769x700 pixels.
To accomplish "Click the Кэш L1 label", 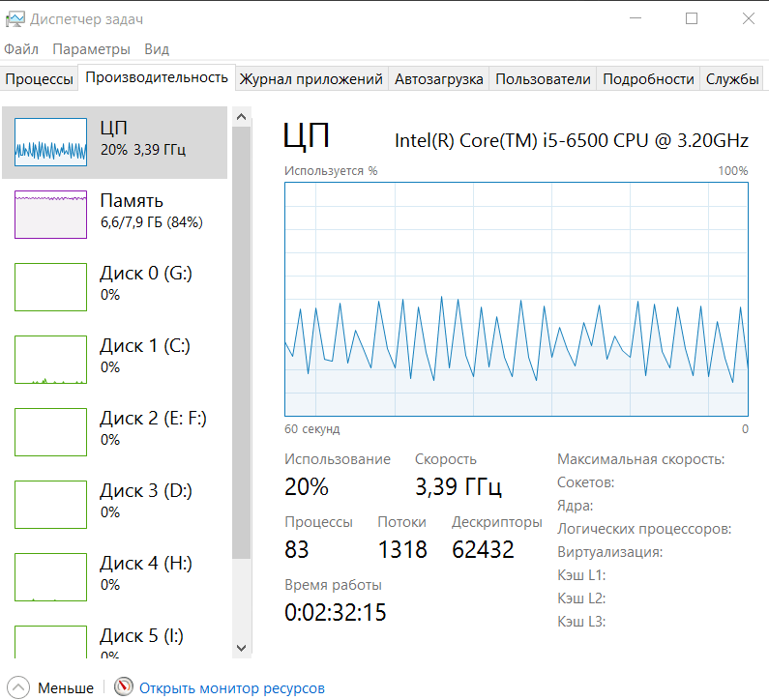I will [581, 575].
